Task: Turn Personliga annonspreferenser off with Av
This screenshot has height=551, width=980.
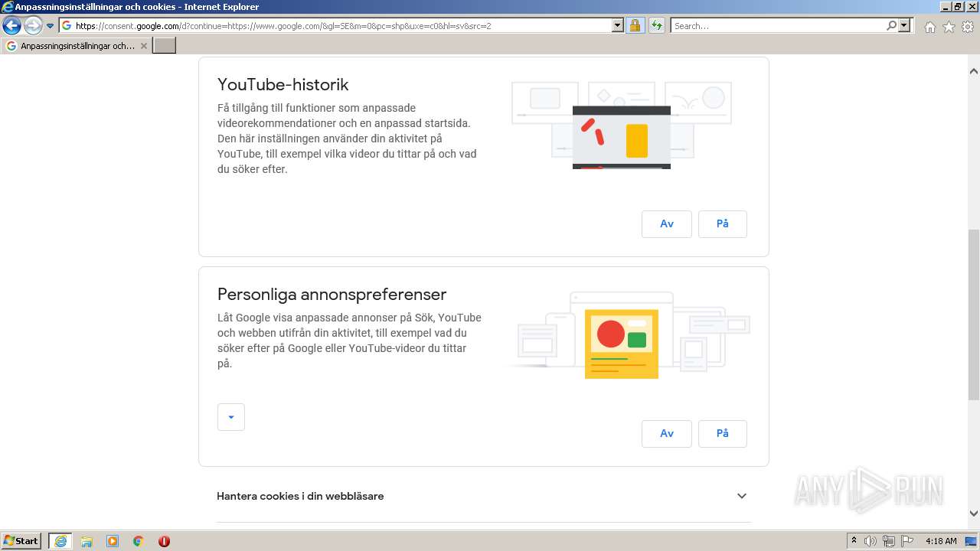Action: [667, 434]
